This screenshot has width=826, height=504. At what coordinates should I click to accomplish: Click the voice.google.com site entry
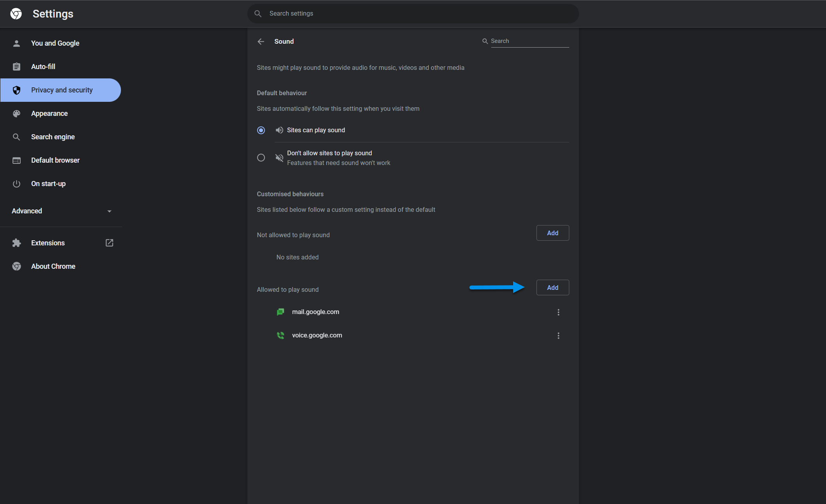(x=317, y=335)
